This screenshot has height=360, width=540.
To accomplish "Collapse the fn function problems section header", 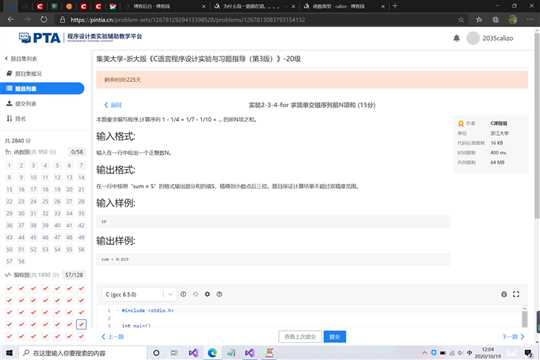I will point(45,152).
